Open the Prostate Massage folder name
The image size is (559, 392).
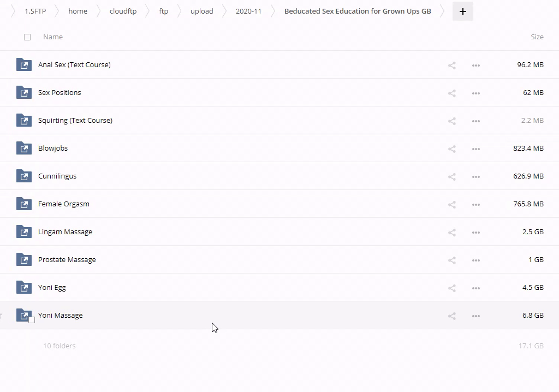point(67,260)
